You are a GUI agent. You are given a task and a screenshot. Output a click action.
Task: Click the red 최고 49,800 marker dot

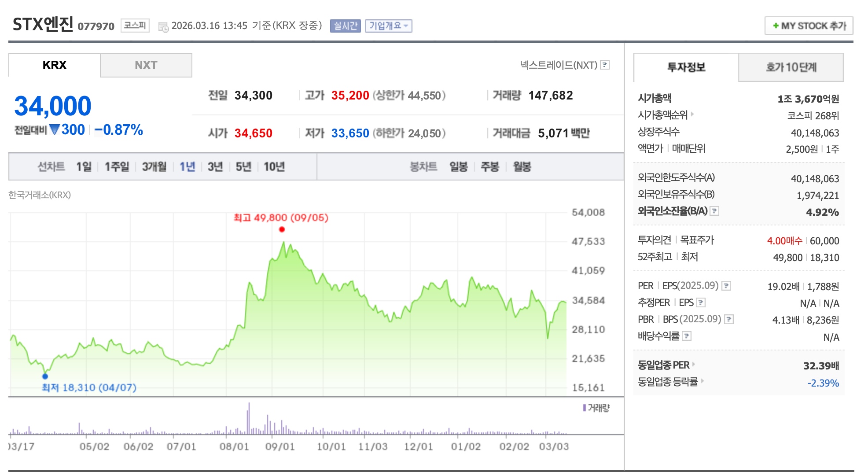tap(282, 229)
